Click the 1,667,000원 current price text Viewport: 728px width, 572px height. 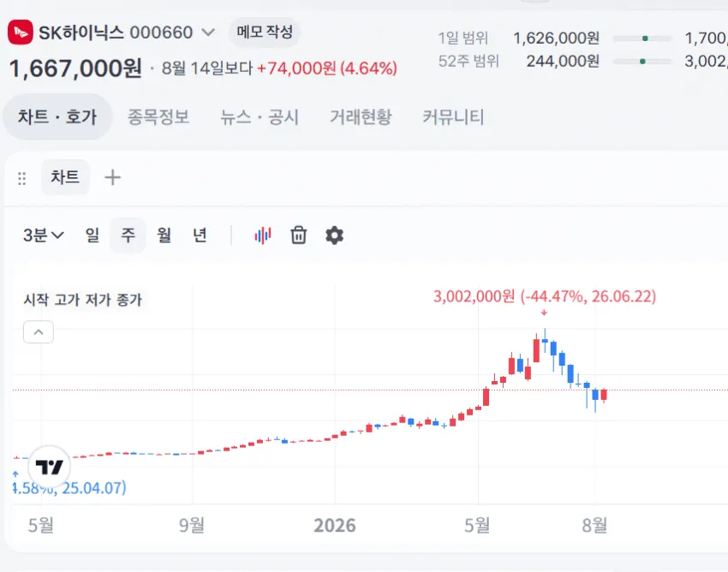[x=75, y=69]
